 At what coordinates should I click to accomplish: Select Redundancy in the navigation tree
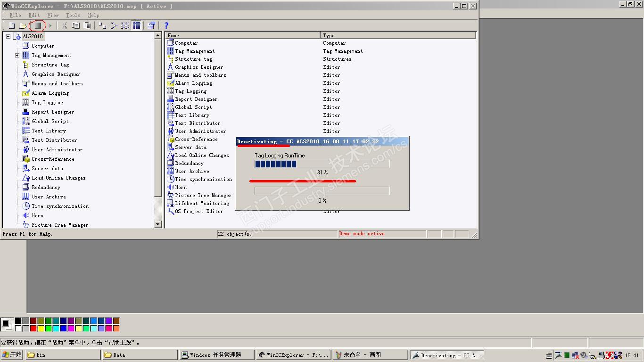pos(46,187)
